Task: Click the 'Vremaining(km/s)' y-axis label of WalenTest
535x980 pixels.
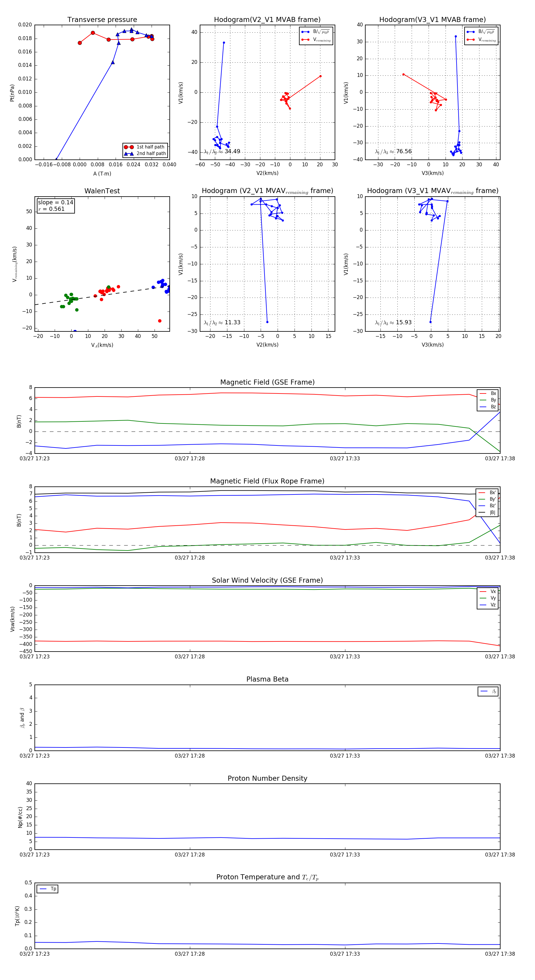Action: 15,264
